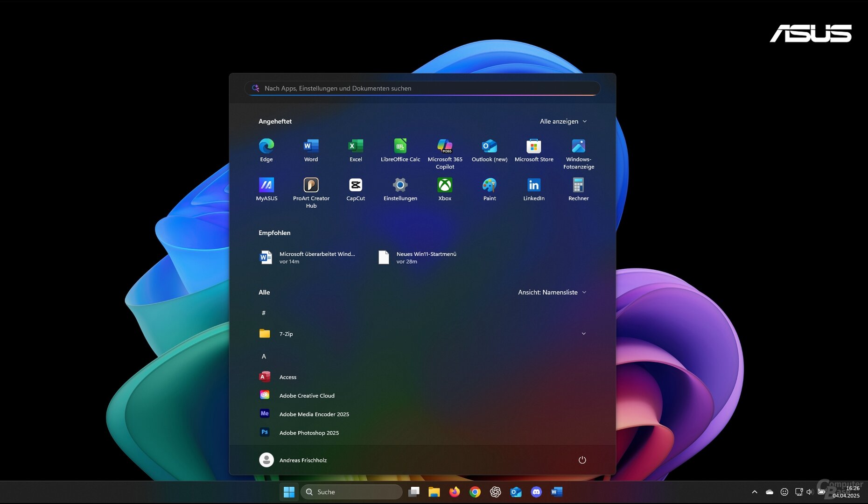868x504 pixels.
Task: Click the # letter header
Action: 264,313
